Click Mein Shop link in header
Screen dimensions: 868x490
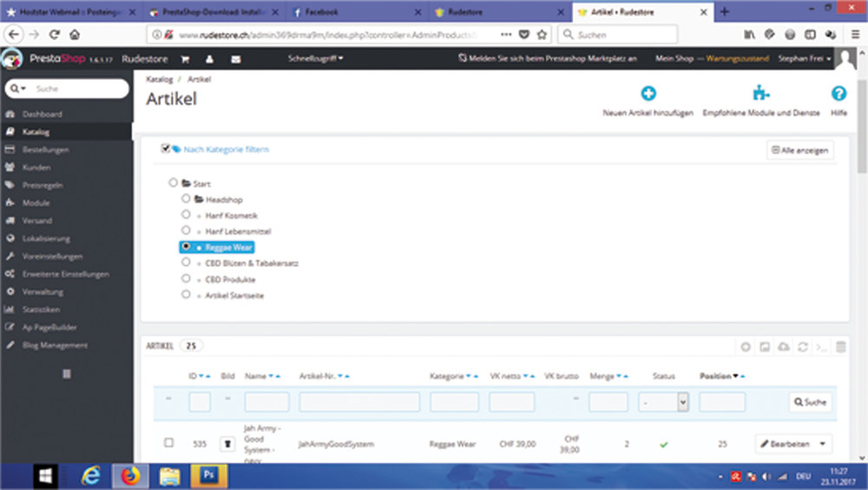point(674,58)
